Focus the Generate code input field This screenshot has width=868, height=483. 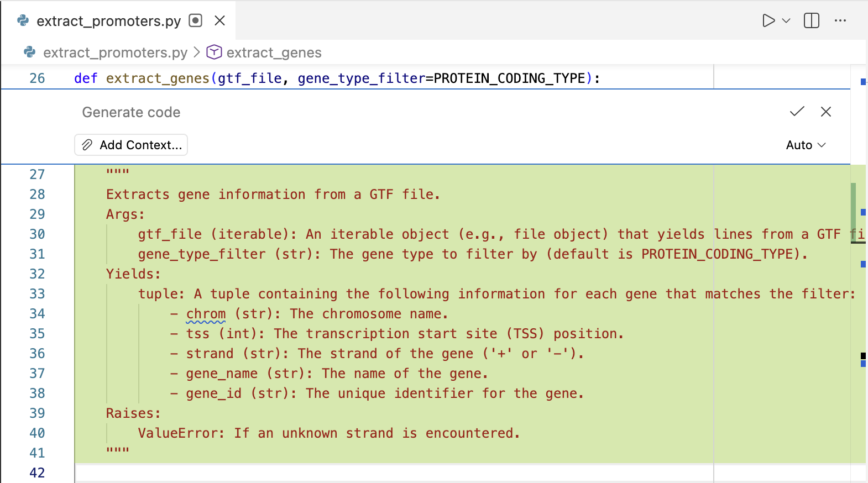tap(387, 112)
